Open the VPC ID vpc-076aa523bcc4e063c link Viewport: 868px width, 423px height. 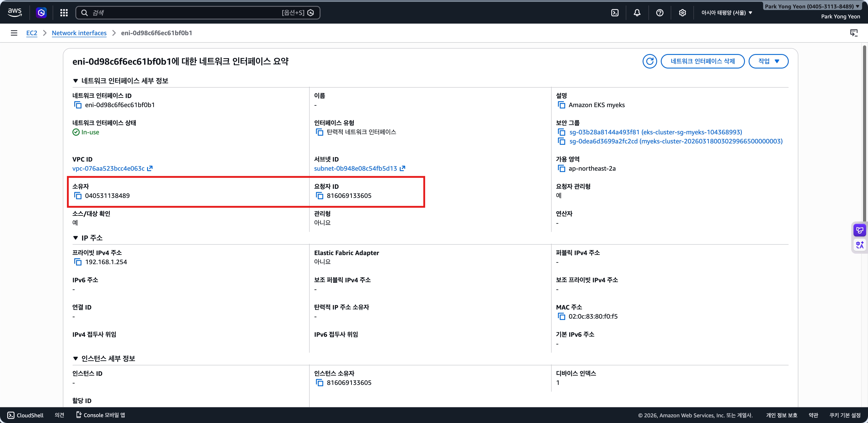coord(108,168)
